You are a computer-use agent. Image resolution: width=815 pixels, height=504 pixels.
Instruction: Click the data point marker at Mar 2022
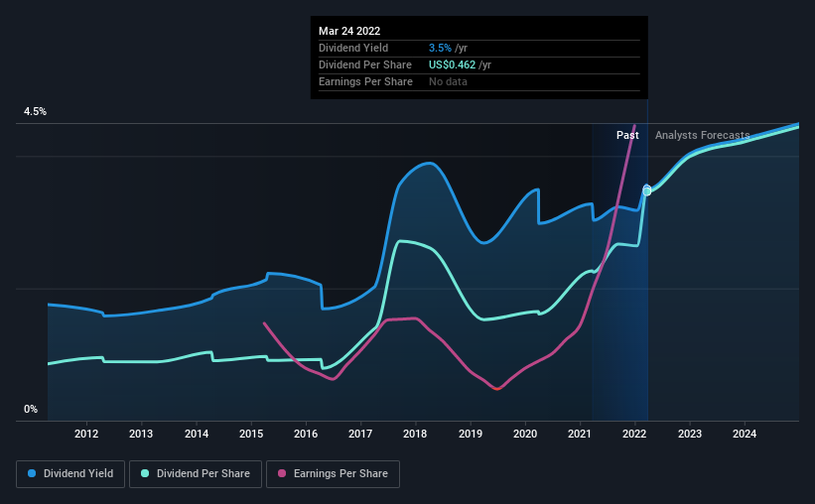[x=647, y=190]
